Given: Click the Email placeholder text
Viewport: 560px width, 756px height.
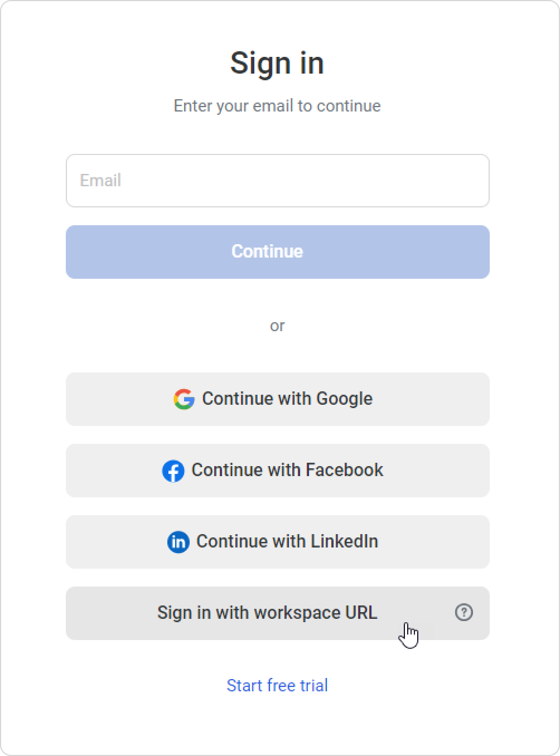Looking at the screenshot, I should click(100, 181).
